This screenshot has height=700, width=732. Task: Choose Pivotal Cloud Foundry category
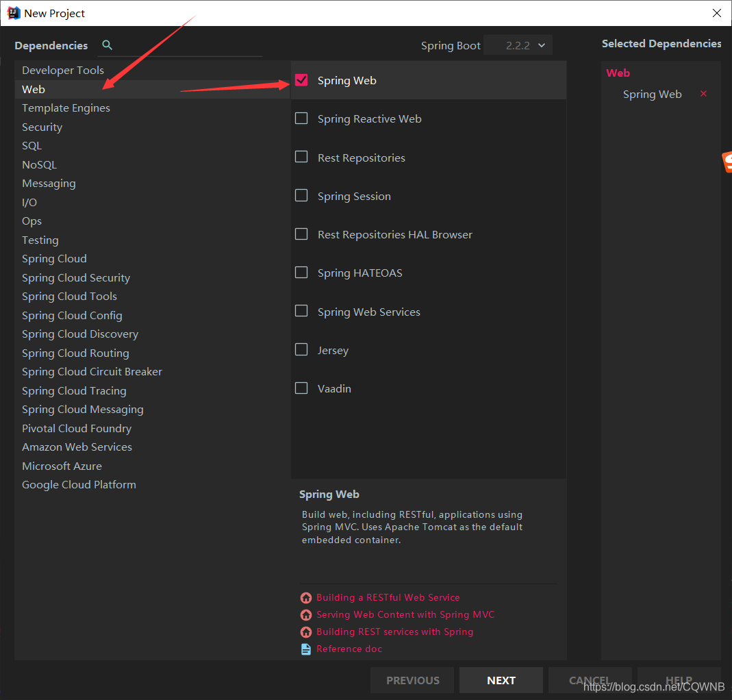[x=152, y=429]
